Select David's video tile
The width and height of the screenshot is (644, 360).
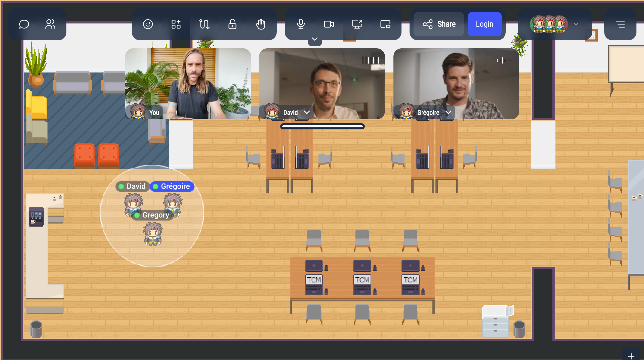pyautogui.click(x=322, y=84)
